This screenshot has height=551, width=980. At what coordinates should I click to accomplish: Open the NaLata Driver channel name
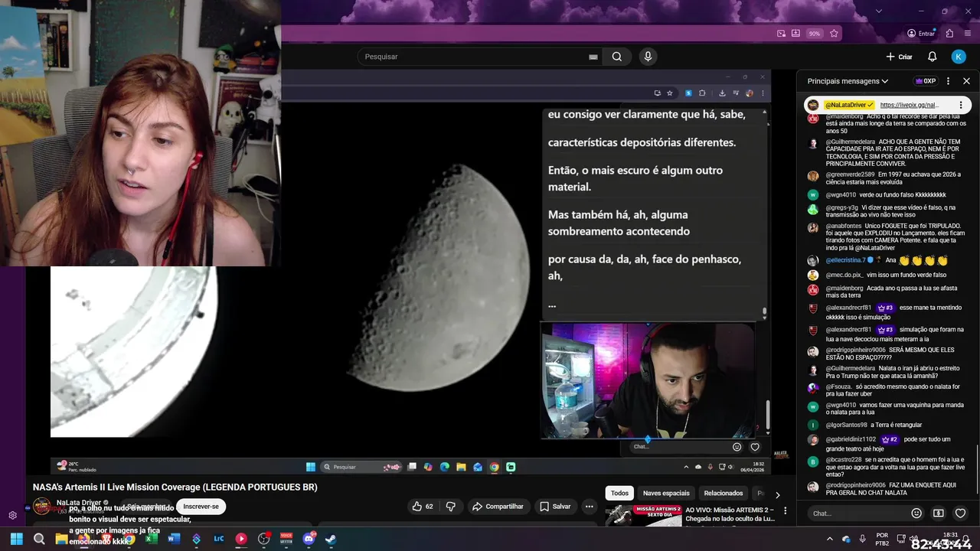point(79,503)
